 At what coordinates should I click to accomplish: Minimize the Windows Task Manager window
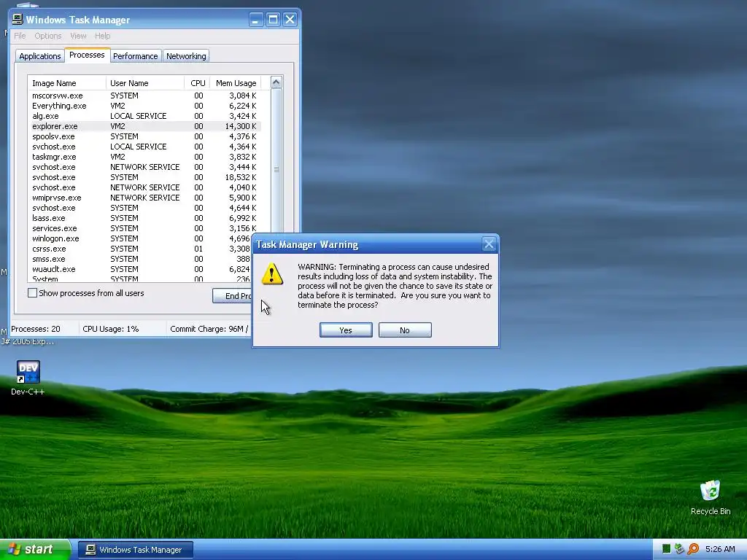coord(256,20)
